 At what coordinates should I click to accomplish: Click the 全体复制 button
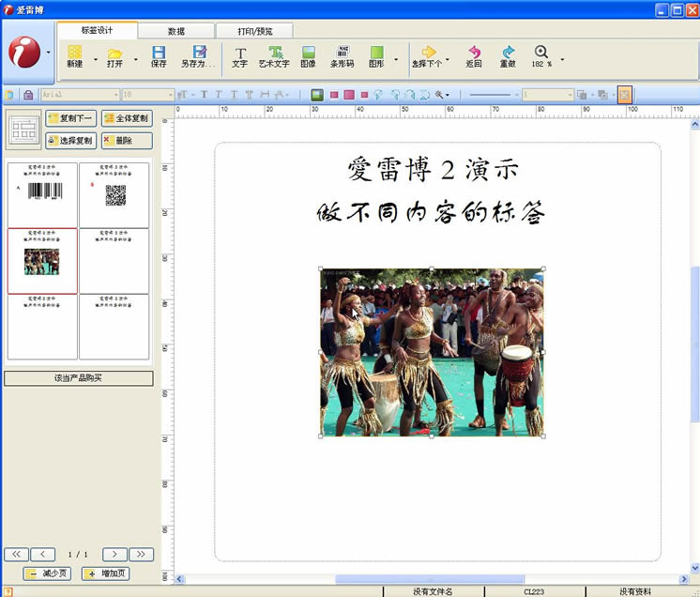[x=127, y=118]
